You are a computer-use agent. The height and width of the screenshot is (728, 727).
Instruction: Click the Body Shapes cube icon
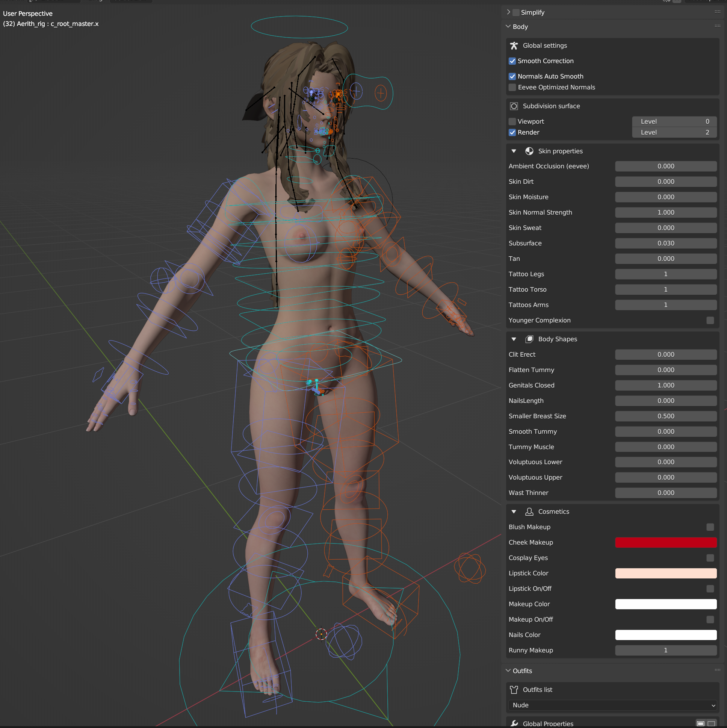[x=529, y=339]
